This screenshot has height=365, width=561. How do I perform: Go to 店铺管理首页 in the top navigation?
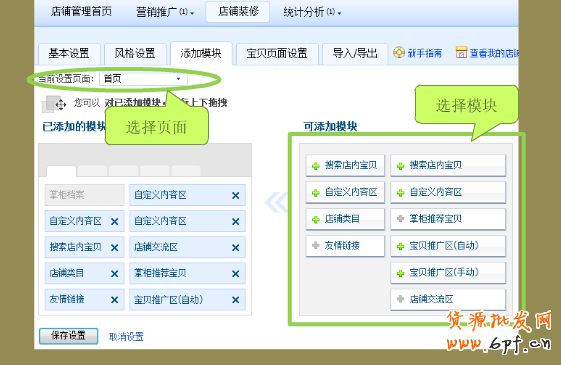[81, 11]
